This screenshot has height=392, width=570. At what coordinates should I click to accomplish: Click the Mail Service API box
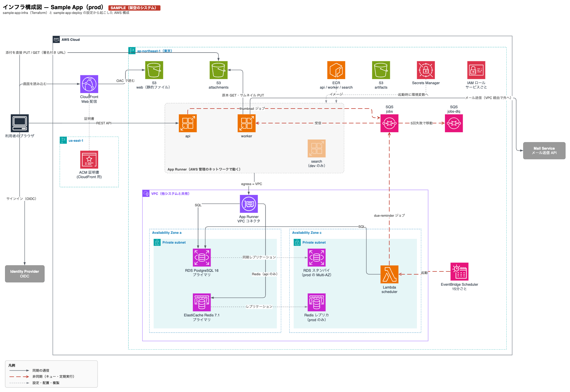(x=544, y=151)
